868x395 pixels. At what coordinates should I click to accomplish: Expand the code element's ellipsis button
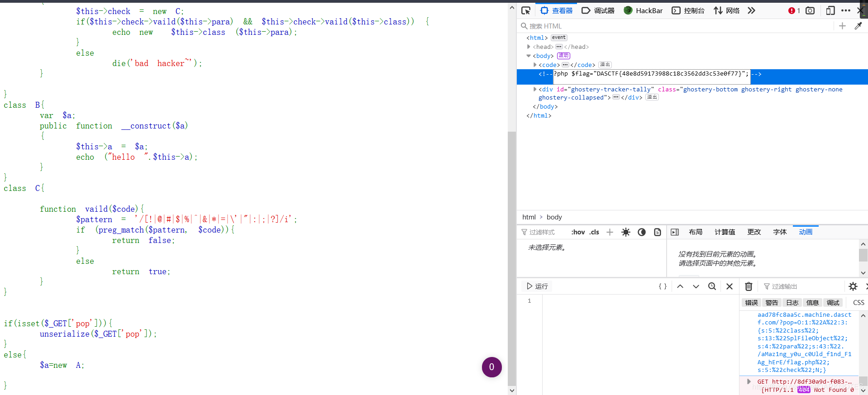565,65
